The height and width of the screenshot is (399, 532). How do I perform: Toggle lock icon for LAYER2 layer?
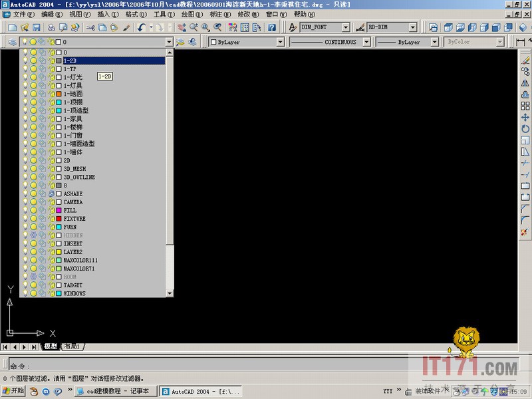pyautogui.click(x=51, y=252)
